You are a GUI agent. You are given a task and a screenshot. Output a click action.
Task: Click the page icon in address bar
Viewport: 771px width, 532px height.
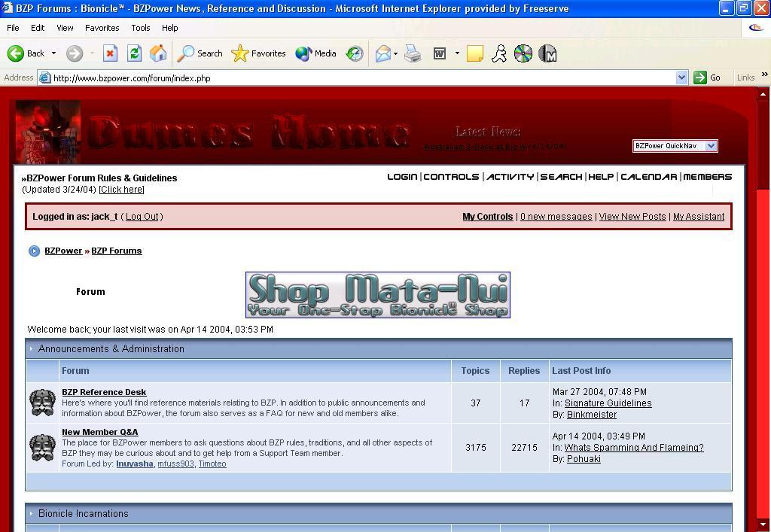pyautogui.click(x=45, y=78)
